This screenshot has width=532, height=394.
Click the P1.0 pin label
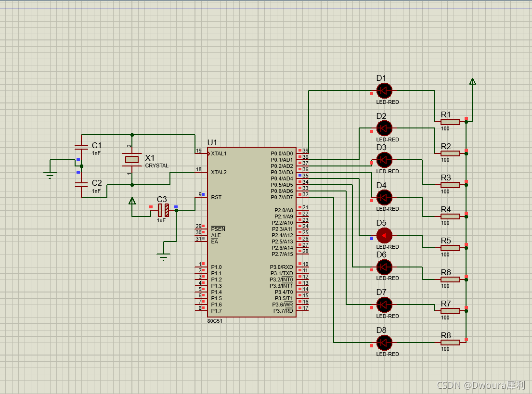(x=216, y=267)
